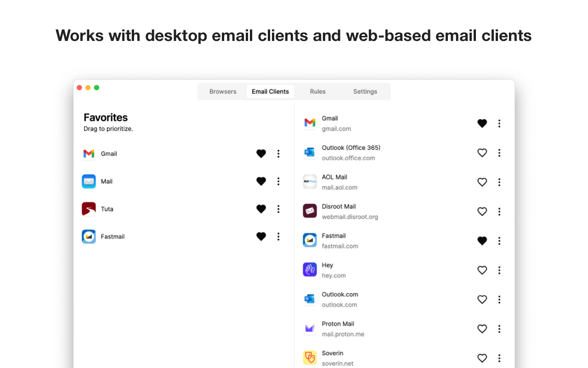Unfavorite Tuta in the Favorites list
Viewport: 588px width, 368px height.
261,209
